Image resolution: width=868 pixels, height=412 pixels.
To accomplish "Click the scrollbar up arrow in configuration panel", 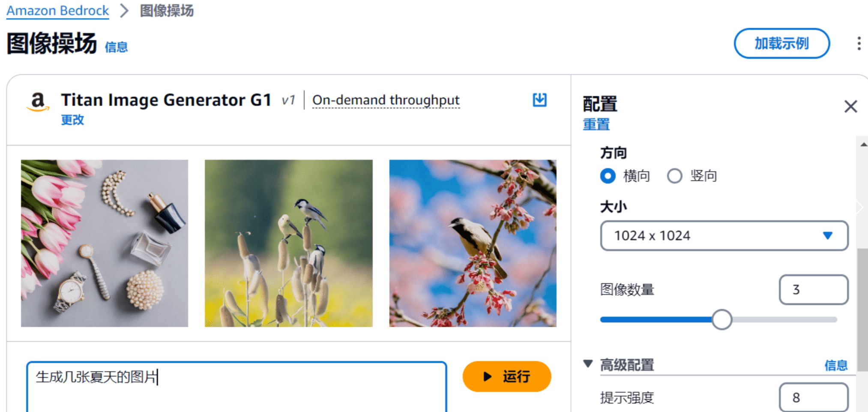I will pos(863,145).
